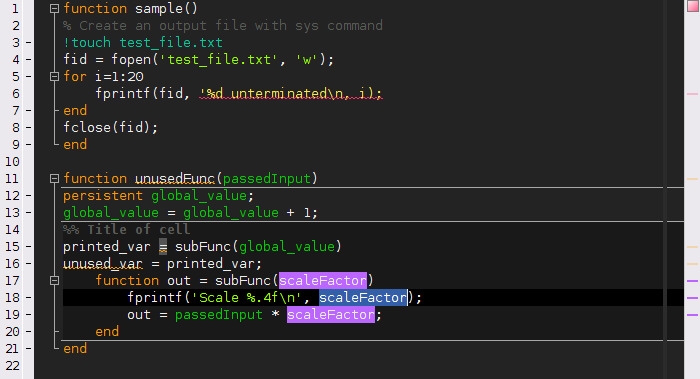Click the selected scaleFactor on line 18
The height and width of the screenshot is (379, 700).
(x=362, y=297)
